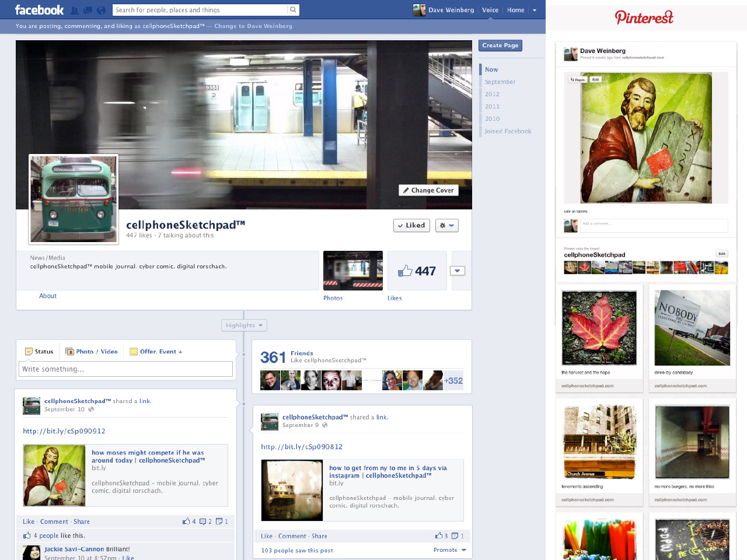The image size is (747, 560).
Task: Click the search magnifier icon
Action: coord(293,10)
